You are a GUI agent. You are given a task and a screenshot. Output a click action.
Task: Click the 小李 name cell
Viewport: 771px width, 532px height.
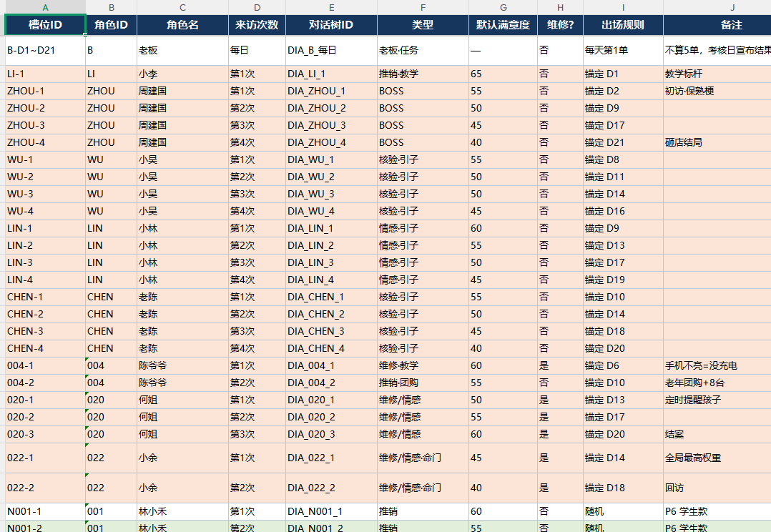tap(182, 74)
